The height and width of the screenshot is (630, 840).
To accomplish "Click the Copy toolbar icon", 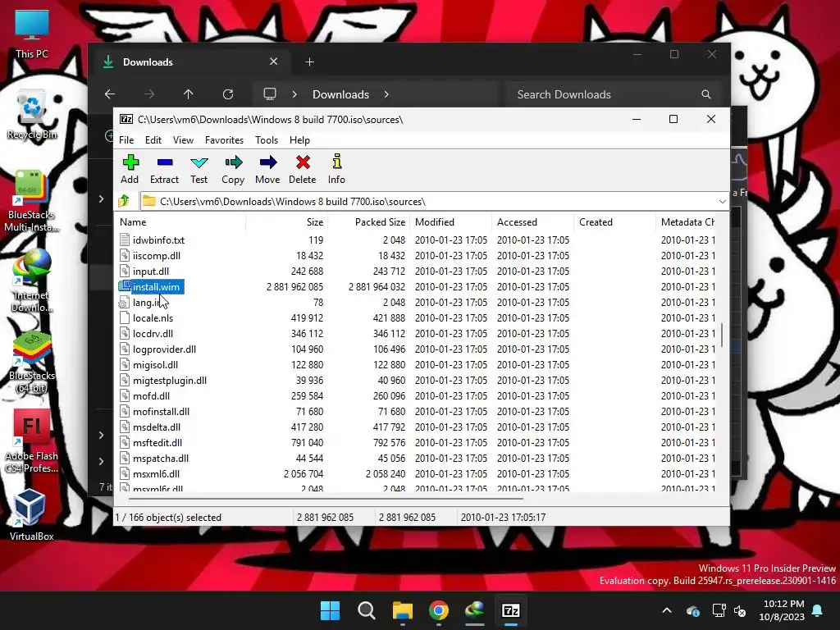I will (x=233, y=169).
